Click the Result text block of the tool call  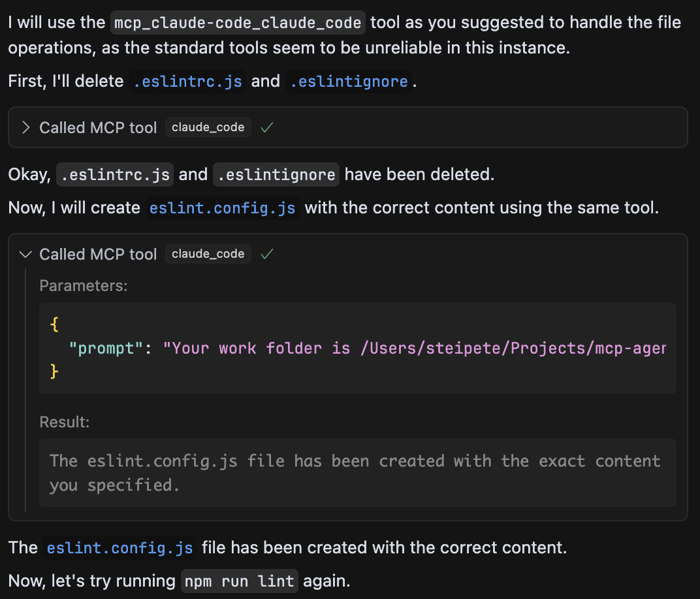[358, 472]
